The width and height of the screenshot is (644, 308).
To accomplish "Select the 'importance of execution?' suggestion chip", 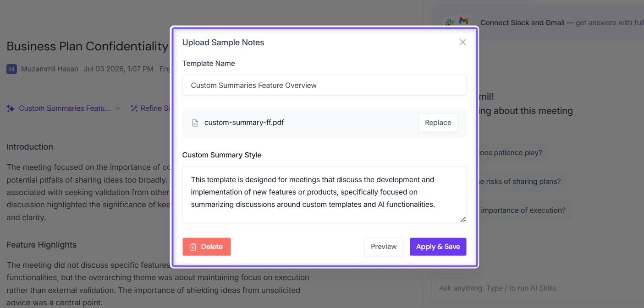I will (523, 211).
